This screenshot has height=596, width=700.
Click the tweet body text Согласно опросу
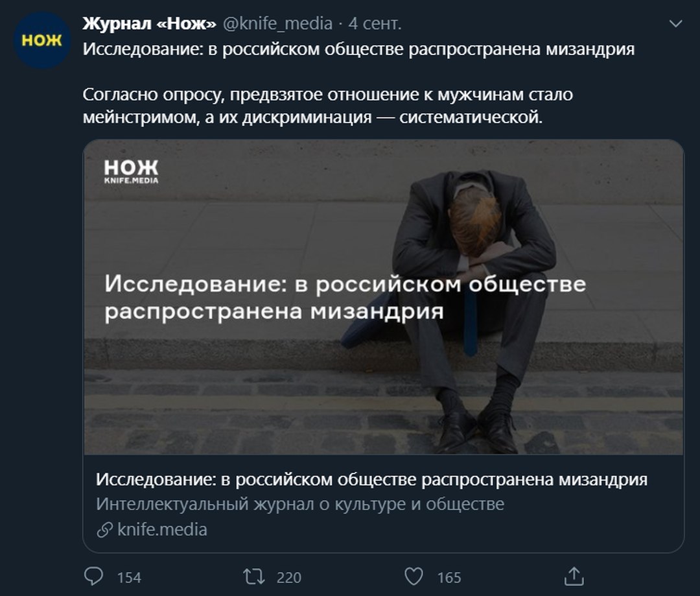(328, 106)
